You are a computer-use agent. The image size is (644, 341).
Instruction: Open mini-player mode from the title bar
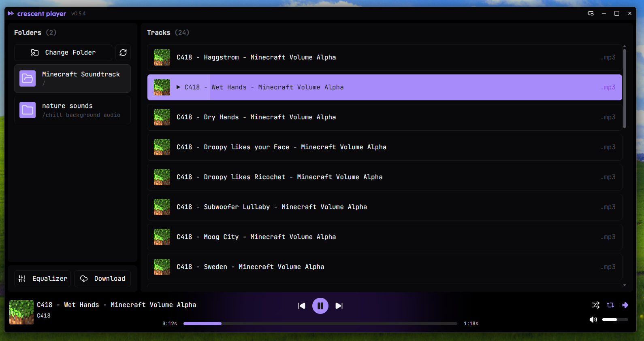click(591, 13)
